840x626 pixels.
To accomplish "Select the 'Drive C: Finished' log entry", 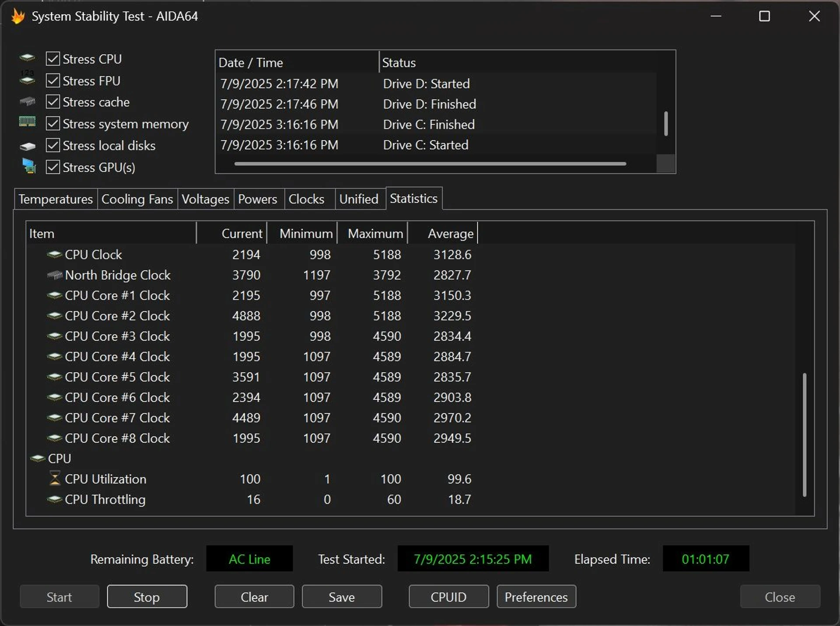I will point(436,125).
